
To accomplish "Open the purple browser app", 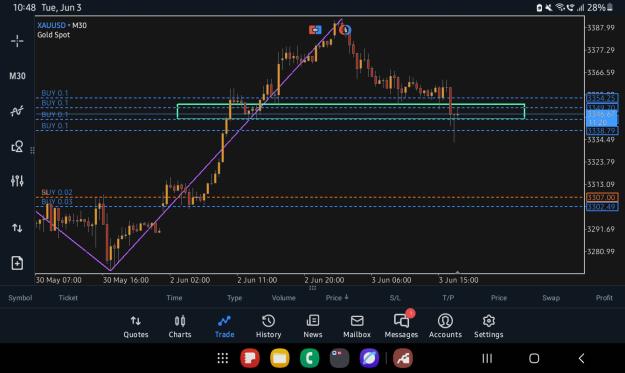I will tap(369, 358).
